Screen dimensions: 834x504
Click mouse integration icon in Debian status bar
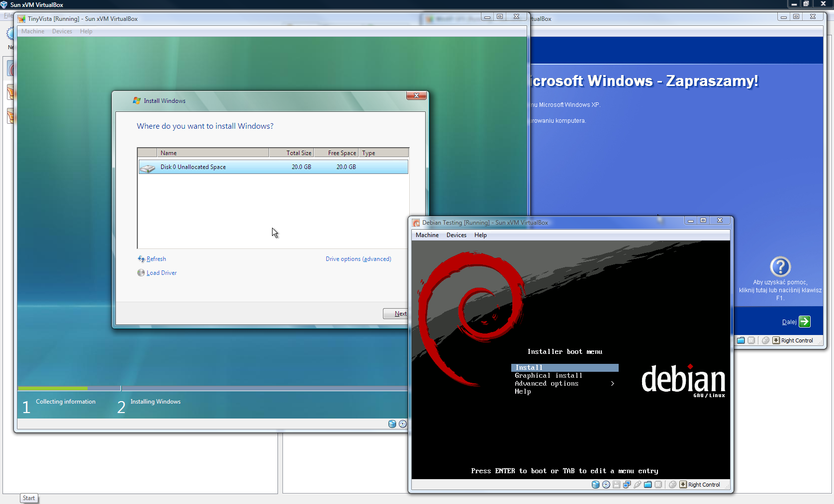coord(672,485)
